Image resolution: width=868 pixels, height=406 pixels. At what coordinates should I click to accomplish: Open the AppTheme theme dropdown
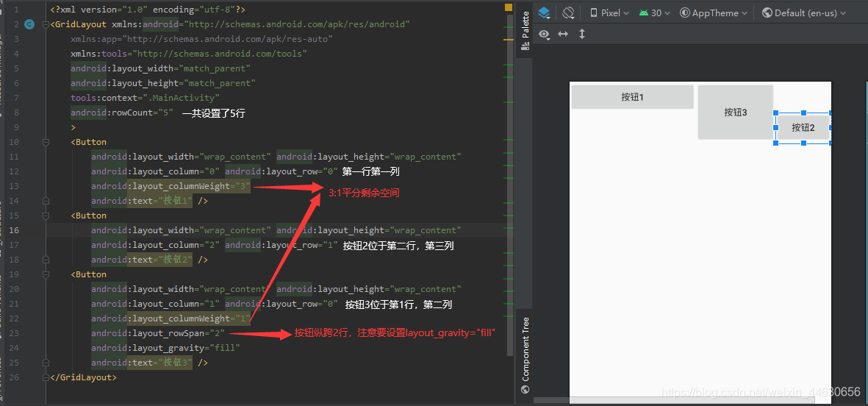(714, 13)
